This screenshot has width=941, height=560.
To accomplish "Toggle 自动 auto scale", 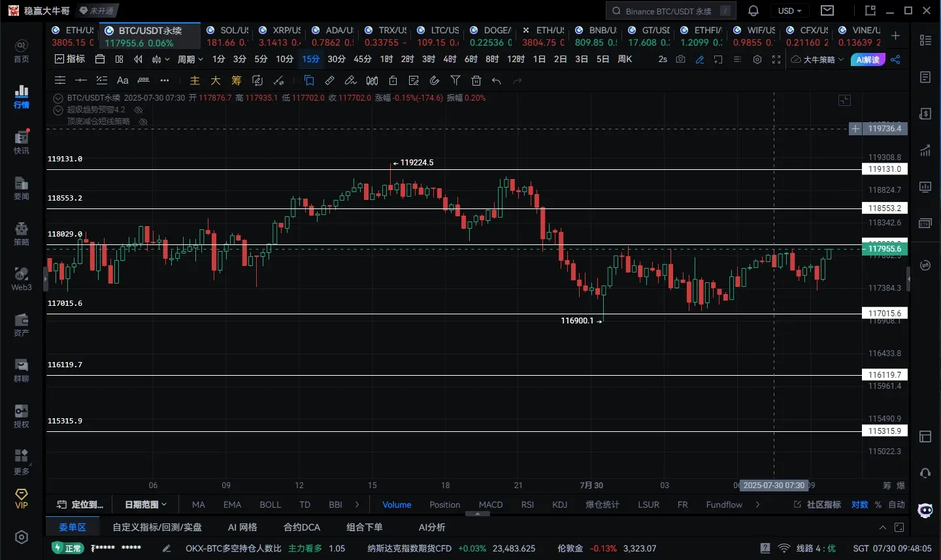I will point(897,504).
